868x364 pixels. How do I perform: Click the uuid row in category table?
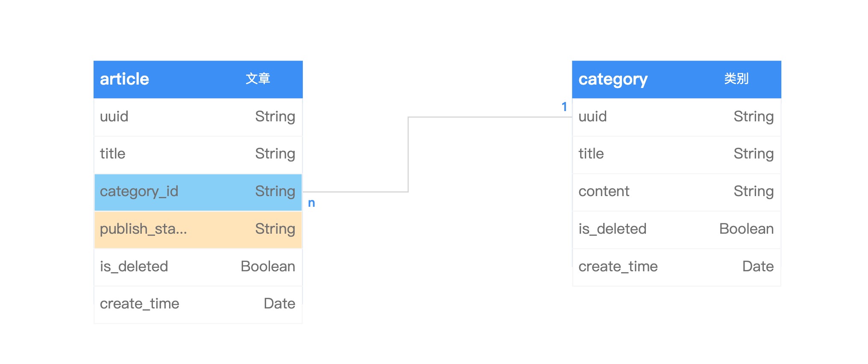pos(676,117)
